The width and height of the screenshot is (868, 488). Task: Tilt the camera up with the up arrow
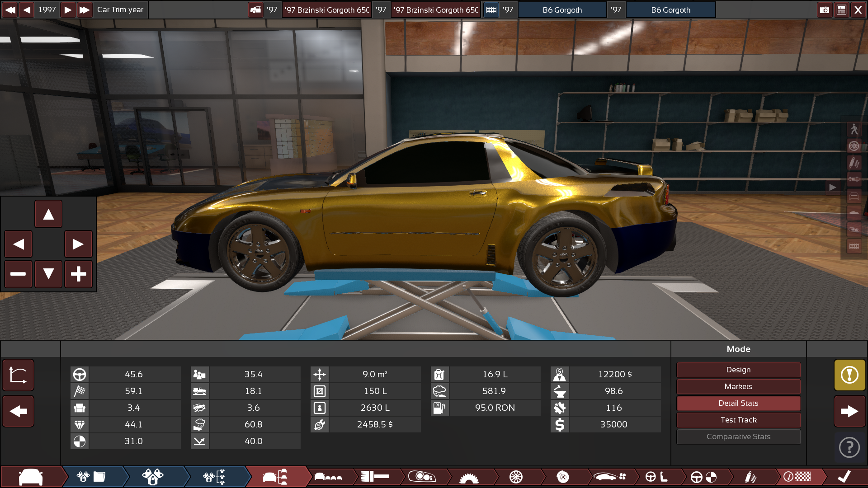tap(48, 214)
